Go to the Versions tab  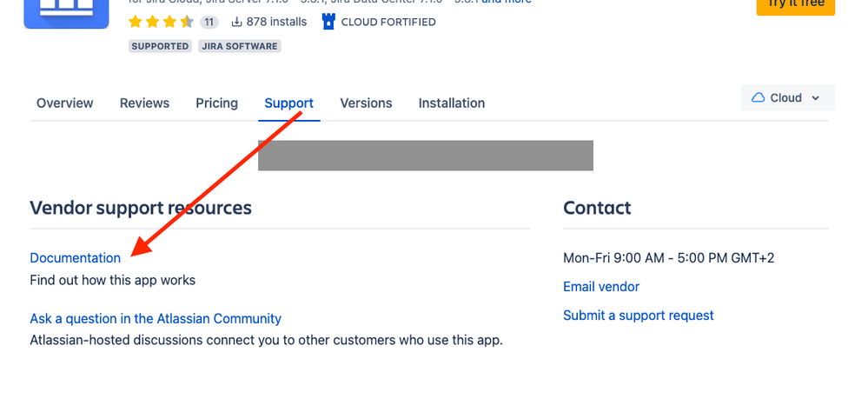[x=366, y=103]
